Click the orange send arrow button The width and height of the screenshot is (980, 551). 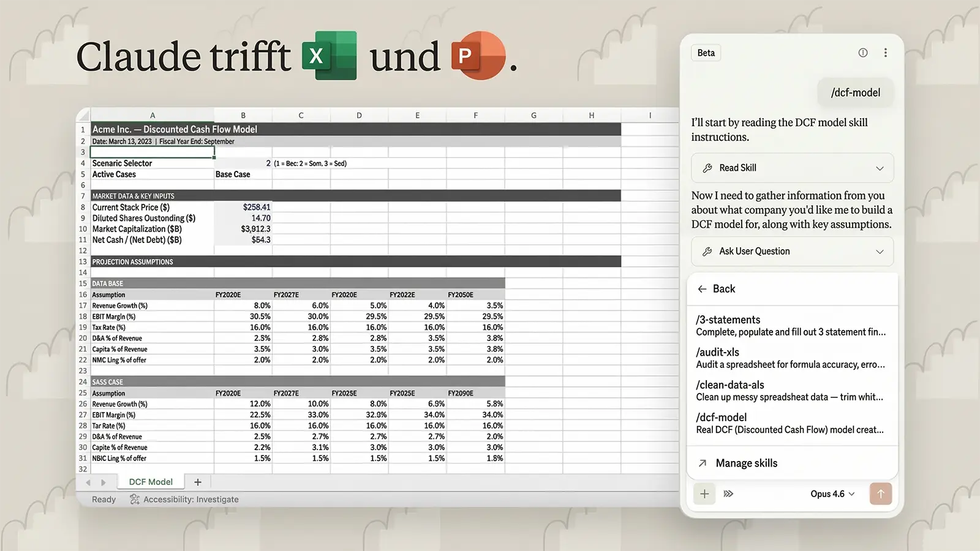click(880, 494)
